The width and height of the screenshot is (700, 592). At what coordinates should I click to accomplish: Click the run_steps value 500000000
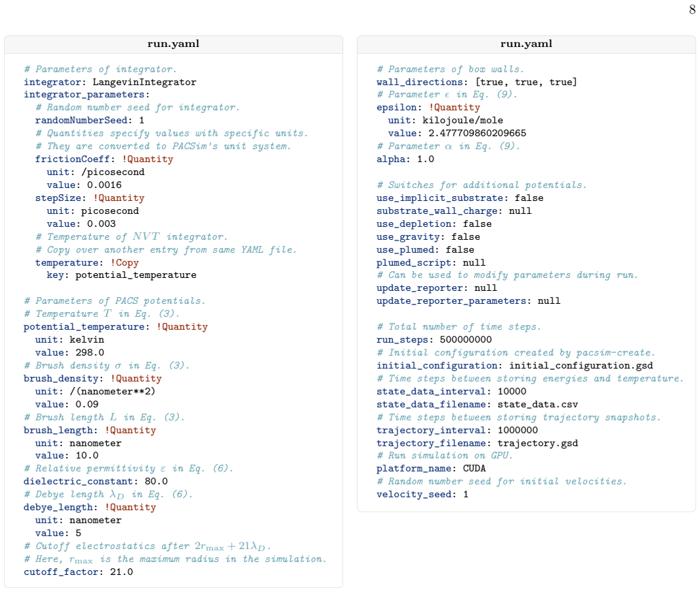click(x=466, y=340)
